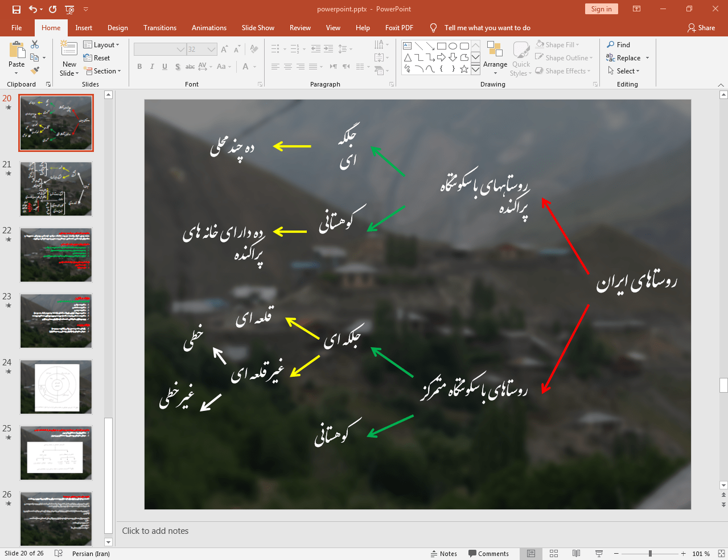Switch to Slide Sorter view

[554, 554]
